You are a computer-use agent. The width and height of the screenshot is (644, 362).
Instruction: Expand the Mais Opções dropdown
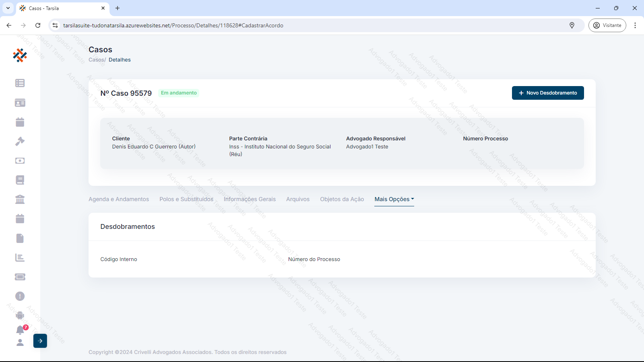[394, 200]
